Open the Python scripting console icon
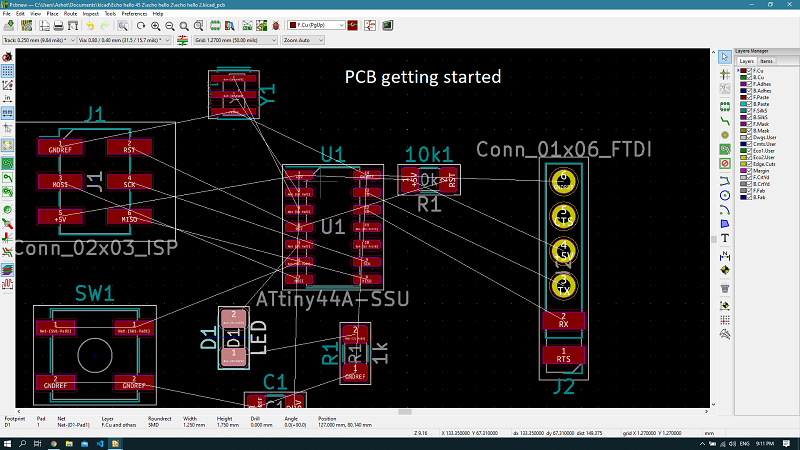 (388, 26)
